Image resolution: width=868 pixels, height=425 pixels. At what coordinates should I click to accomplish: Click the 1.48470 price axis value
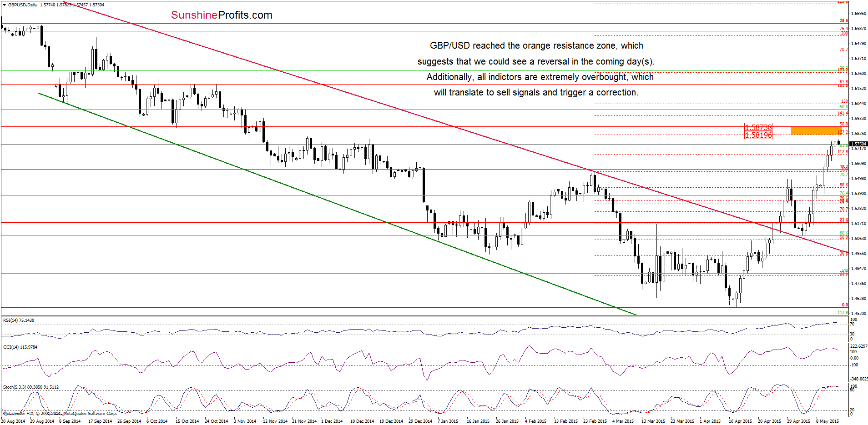(858, 269)
